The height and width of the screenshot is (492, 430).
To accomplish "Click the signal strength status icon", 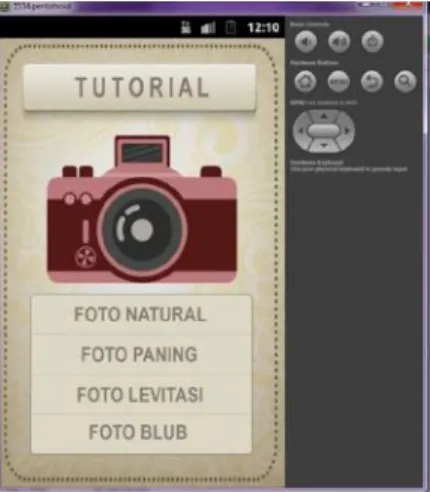I will [x=208, y=27].
